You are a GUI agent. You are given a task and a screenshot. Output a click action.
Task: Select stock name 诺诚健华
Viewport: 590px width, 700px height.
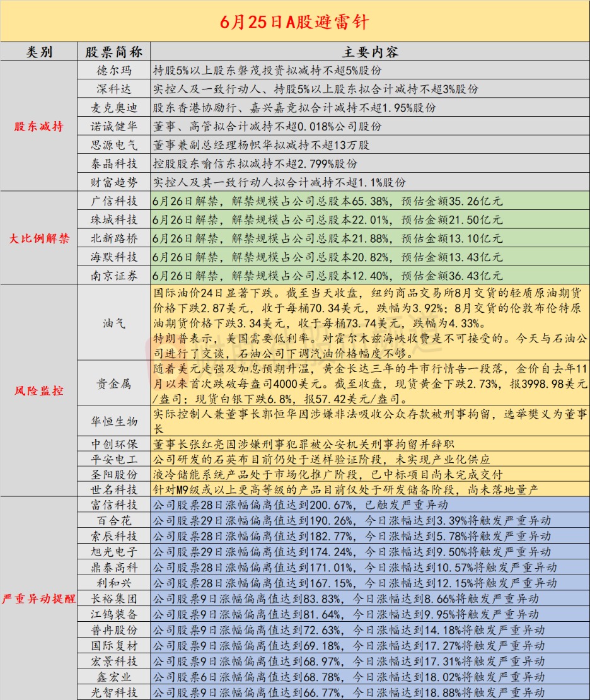click(x=114, y=126)
